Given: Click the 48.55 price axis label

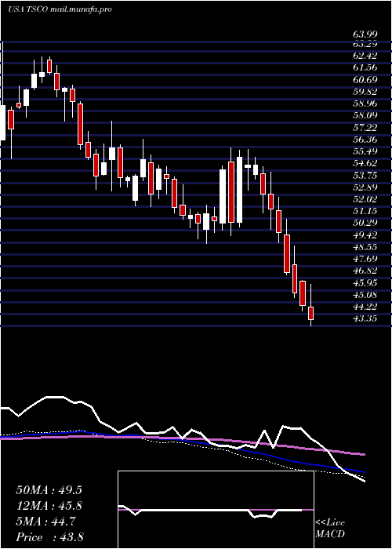Looking at the screenshot, I should point(365,247).
